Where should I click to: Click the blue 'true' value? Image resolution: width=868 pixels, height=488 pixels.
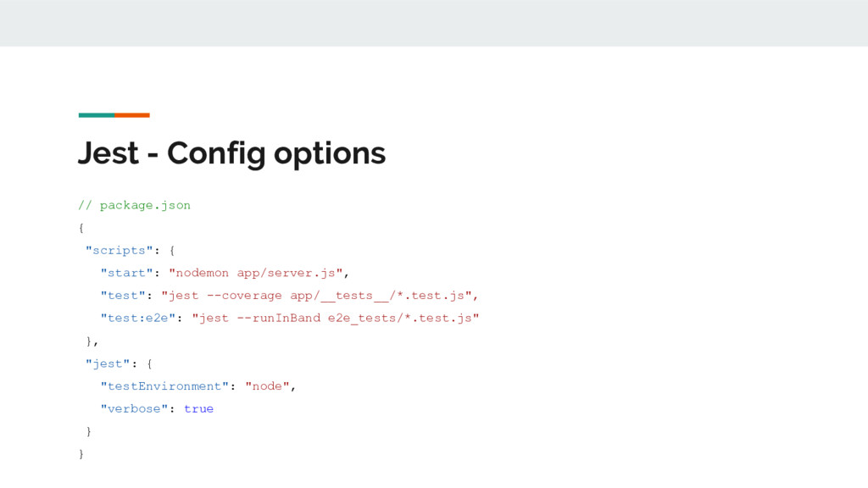pos(198,409)
